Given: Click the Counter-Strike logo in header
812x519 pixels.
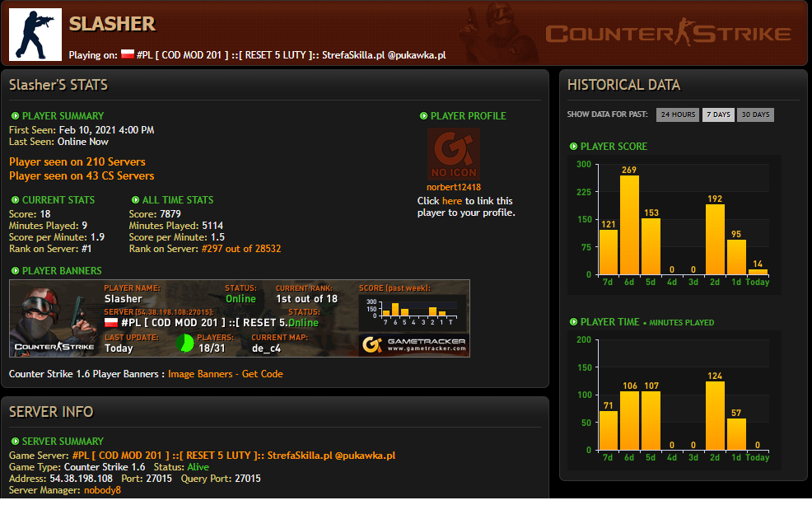Looking at the screenshot, I should [x=669, y=33].
